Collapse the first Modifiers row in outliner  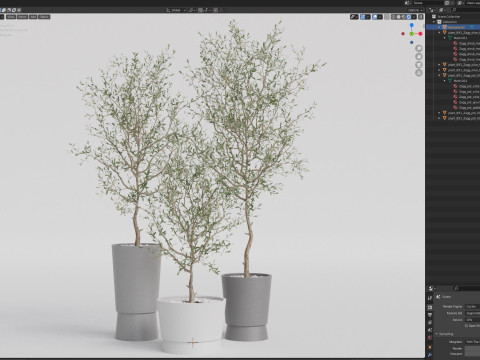pos(445,38)
